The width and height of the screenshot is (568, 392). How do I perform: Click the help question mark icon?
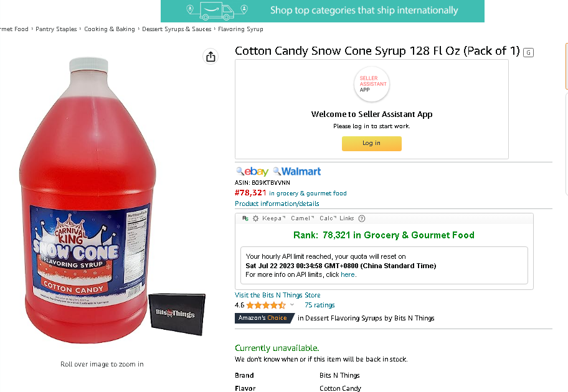point(361,218)
